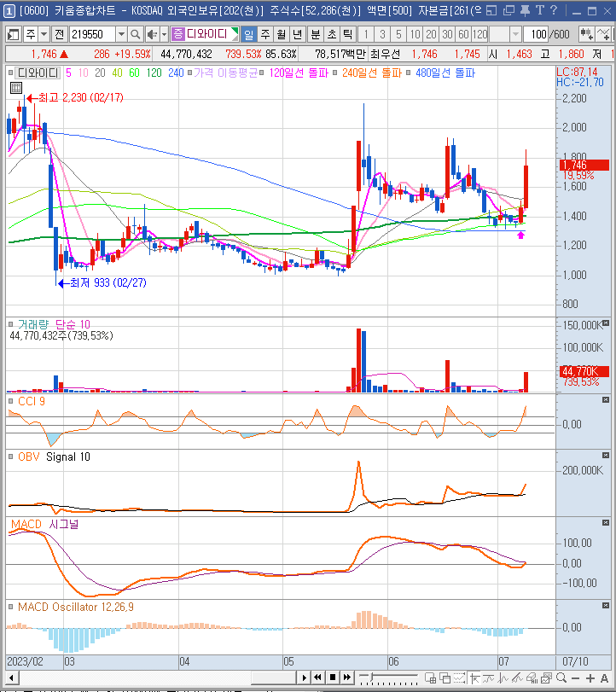Toggle the 120일선 돌파 indicator marker

(x=262, y=73)
